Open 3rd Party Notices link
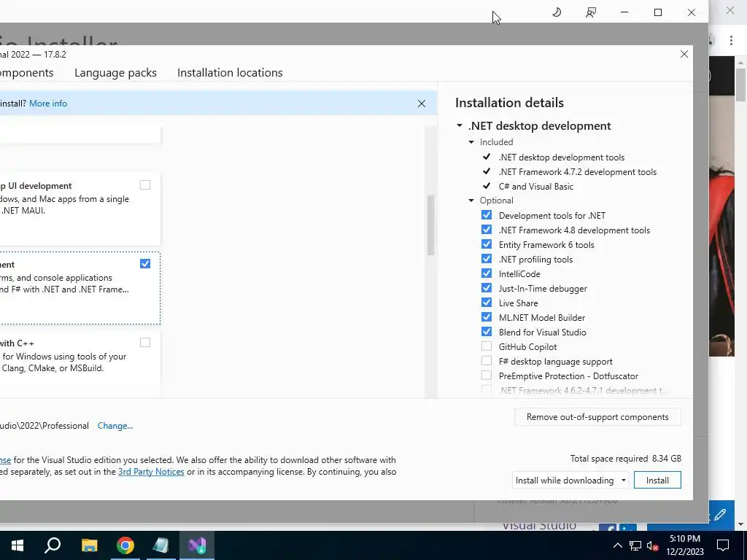 tap(151, 472)
